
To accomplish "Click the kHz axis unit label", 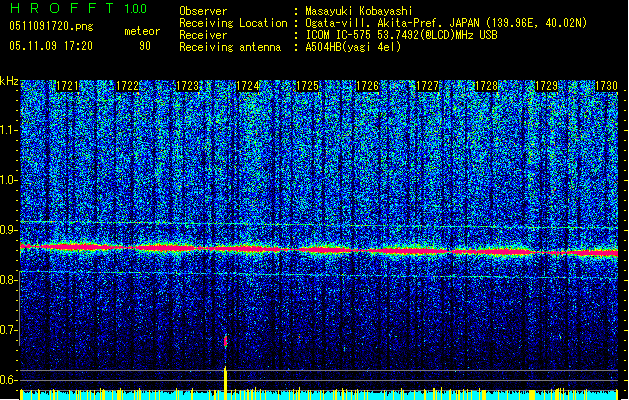I will tap(9, 81).
